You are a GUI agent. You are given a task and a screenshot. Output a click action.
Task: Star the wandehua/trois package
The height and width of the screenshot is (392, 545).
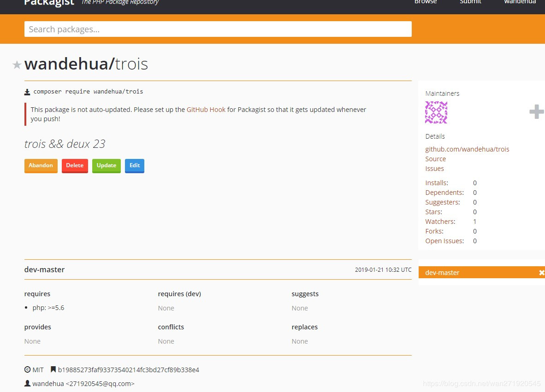pos(17,64)
